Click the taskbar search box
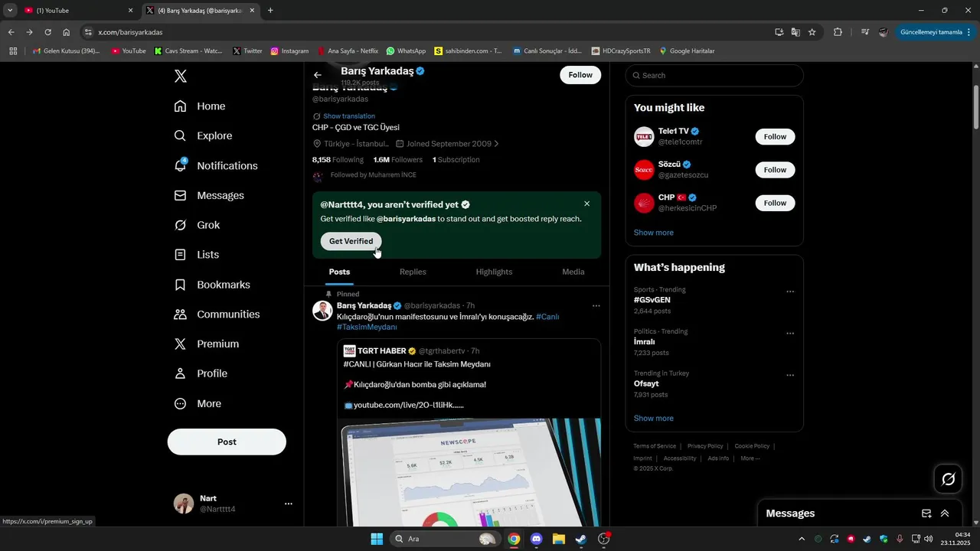Viewport: 980px width, 551px height. pyautogui.click(x=445, y=539)
